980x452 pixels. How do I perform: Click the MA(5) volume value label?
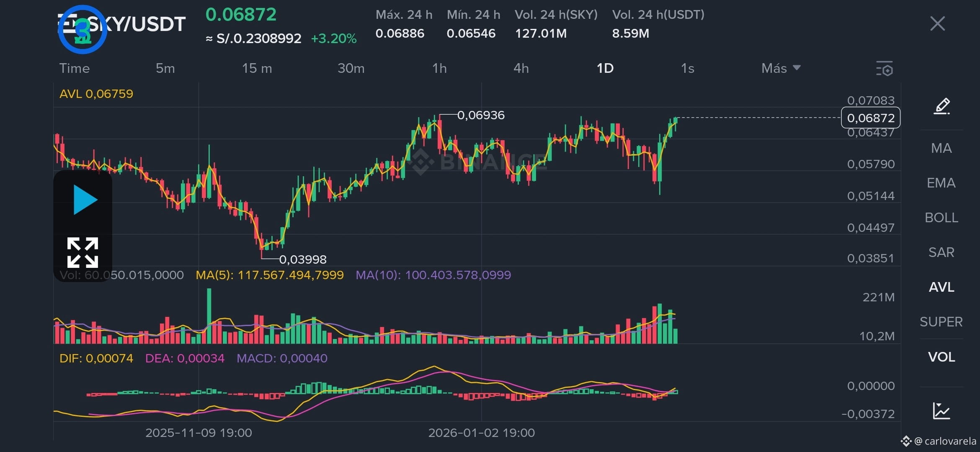(270, 275)
